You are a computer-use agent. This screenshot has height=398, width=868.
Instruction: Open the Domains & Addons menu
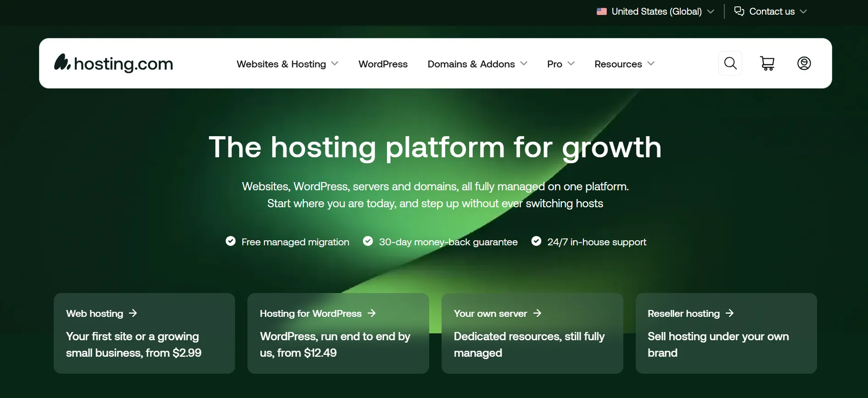click(477, 64)
